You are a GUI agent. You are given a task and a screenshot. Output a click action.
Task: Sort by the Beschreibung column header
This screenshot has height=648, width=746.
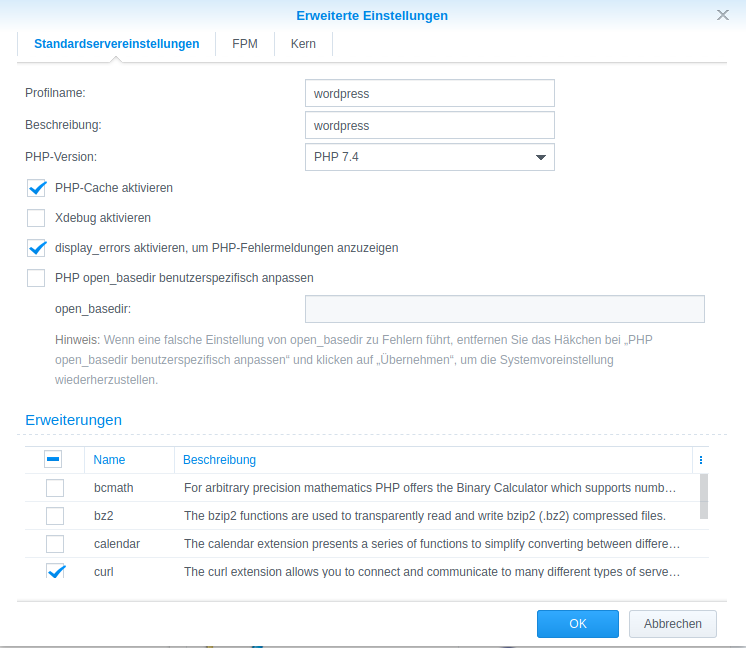coord(433,460)
